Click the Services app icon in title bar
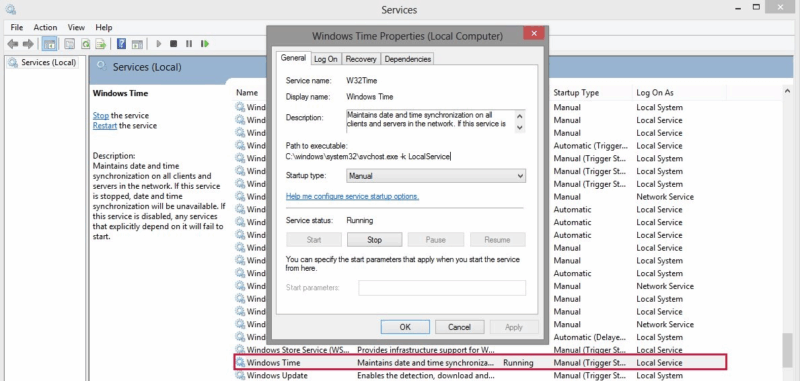This screenshot has height=381, width=800. pos(10,9)
